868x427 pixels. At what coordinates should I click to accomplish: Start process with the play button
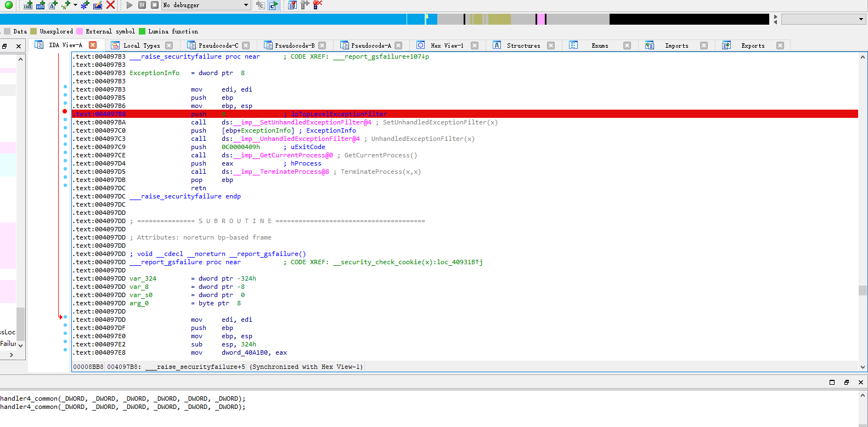(129, 5)
